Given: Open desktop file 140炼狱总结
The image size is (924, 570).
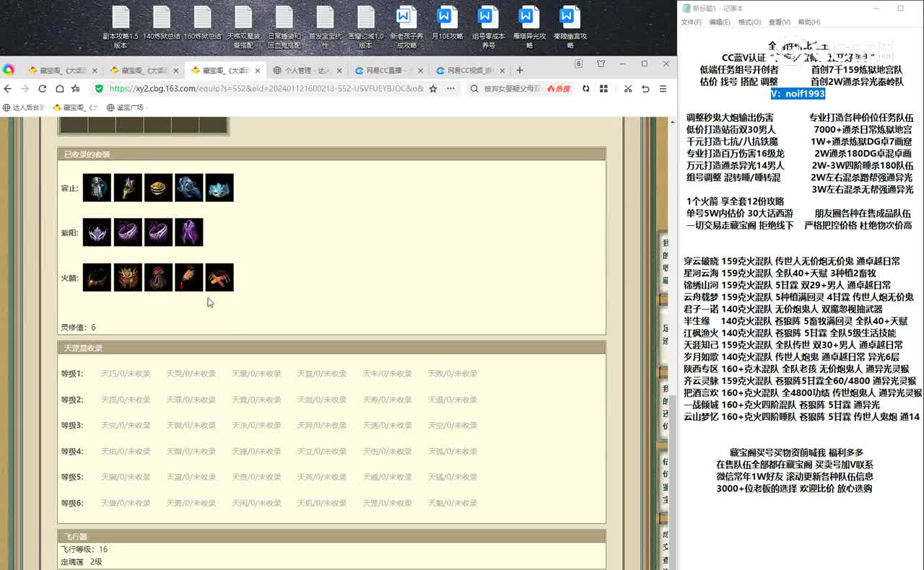Looking at the screenshot, I should click(162, 23).
